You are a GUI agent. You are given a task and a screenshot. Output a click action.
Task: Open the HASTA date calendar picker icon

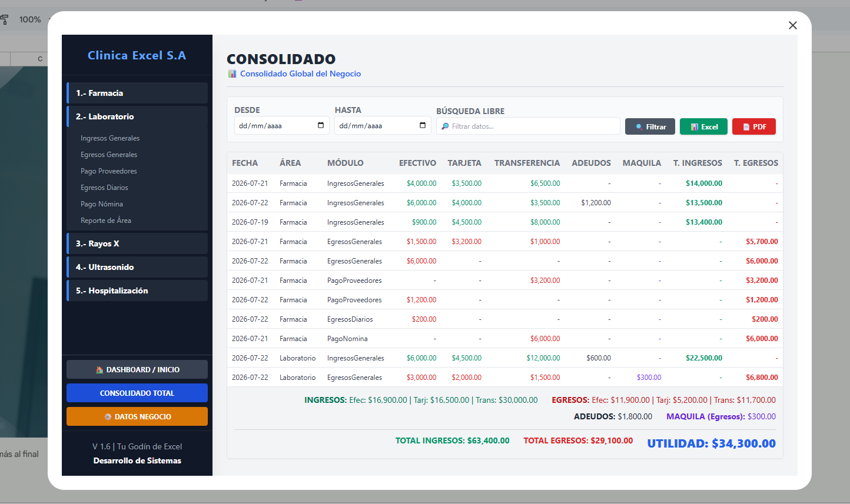click(x=423, y=125)
